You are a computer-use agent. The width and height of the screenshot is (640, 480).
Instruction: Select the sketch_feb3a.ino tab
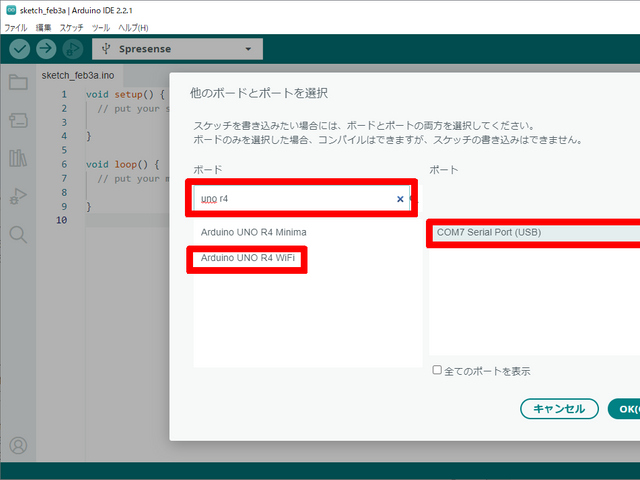coord(78,76)
